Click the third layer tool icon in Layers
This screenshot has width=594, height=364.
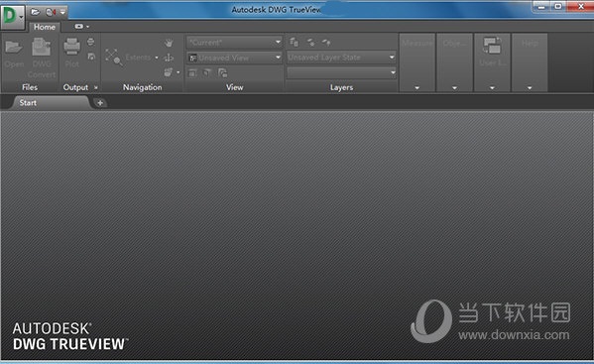(326, 42)
